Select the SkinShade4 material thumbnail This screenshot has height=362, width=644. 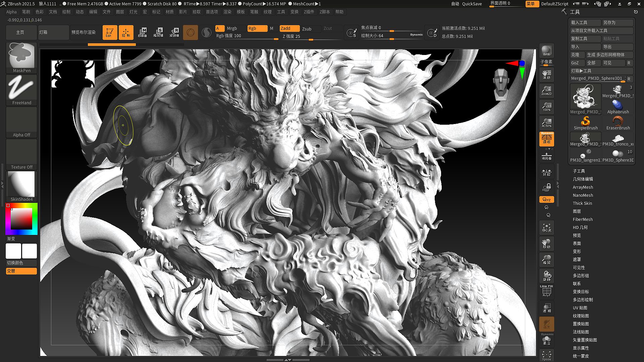(x=21, y=186)
